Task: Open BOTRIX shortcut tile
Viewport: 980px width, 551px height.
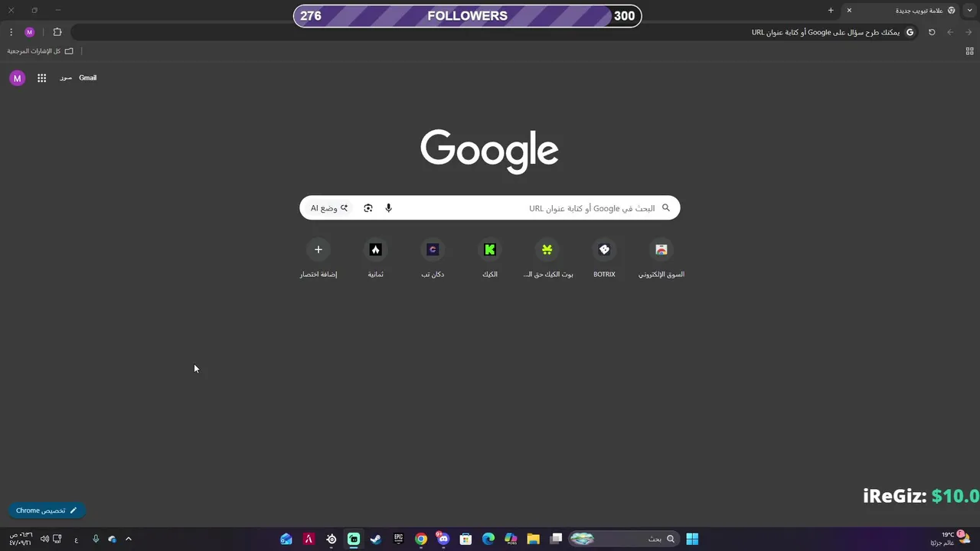Action: tap(604, 259)
